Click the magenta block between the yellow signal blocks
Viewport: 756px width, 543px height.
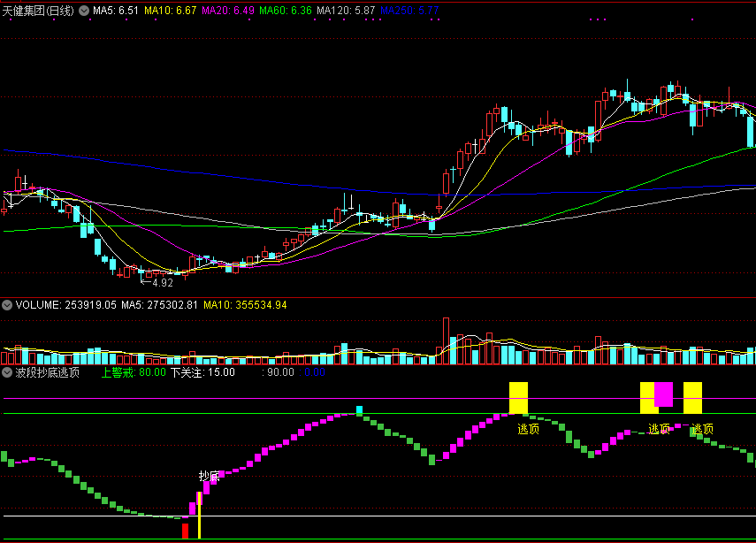tap(663, 394)
